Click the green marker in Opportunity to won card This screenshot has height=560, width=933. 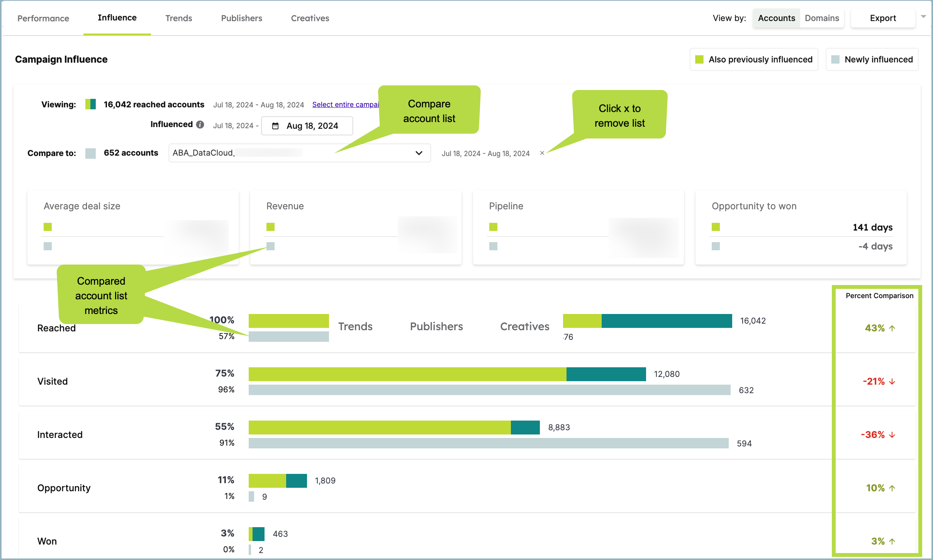(716, 227)
